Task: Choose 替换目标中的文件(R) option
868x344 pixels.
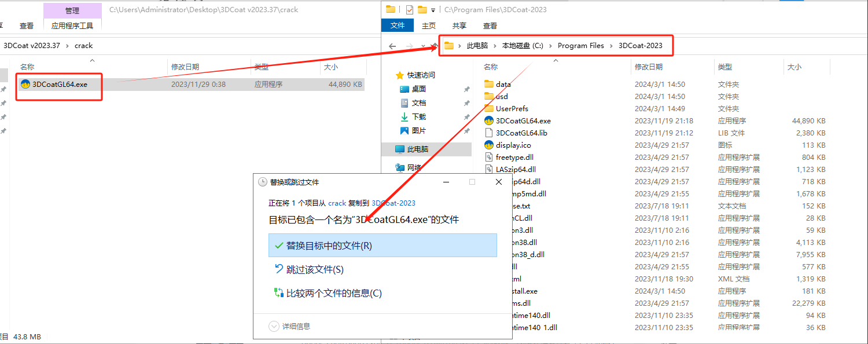Action: tap(329, 246)
